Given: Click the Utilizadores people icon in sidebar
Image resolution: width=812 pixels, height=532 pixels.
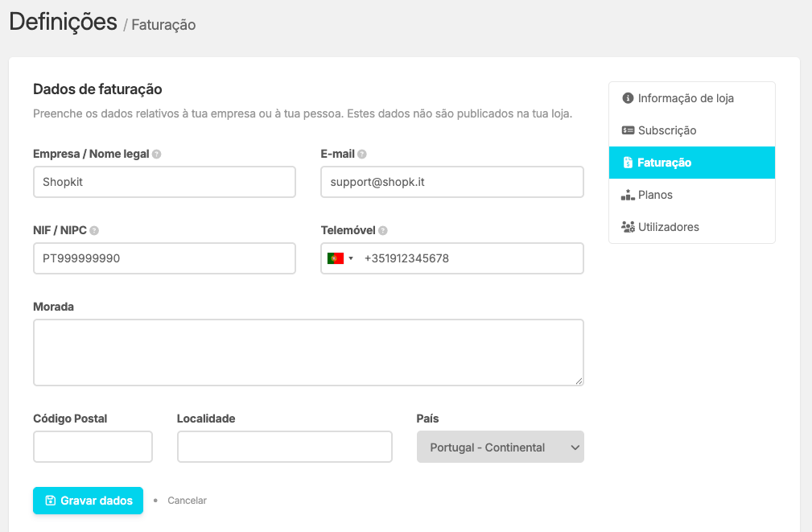Looking at the screenshot, I should (628, 227).
